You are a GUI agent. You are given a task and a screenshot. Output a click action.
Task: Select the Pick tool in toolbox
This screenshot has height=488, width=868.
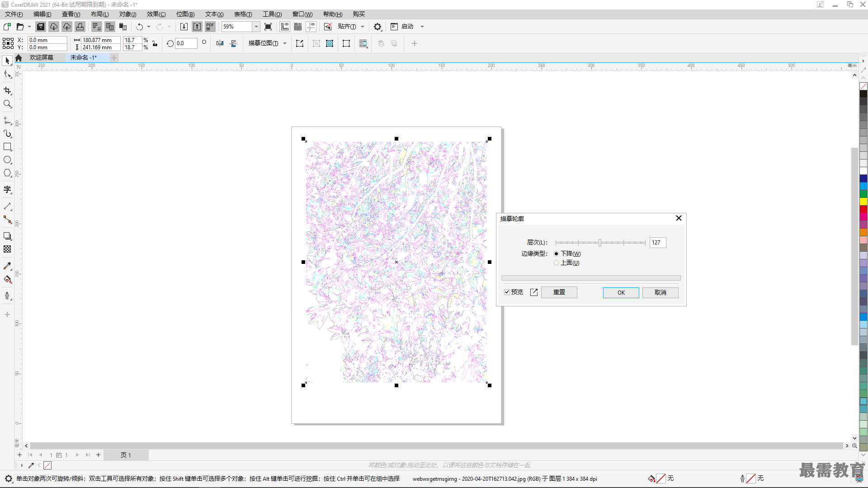pos(7,61)
